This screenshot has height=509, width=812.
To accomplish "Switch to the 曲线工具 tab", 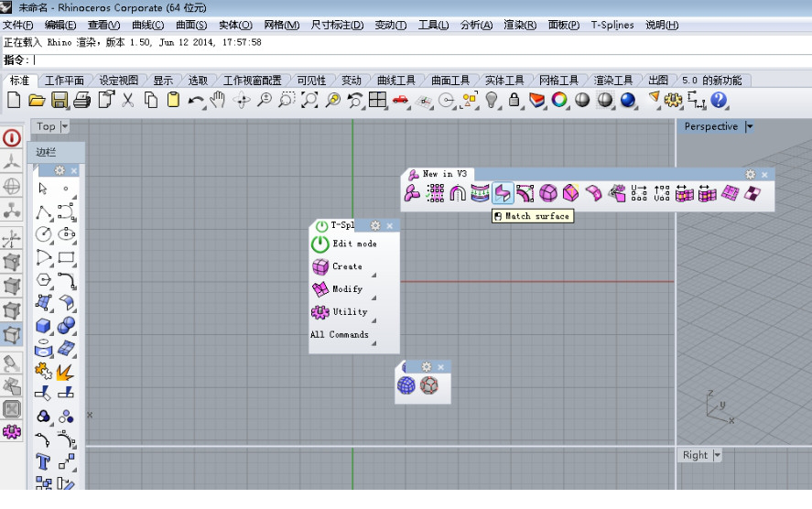I will (x=396, y=81).
